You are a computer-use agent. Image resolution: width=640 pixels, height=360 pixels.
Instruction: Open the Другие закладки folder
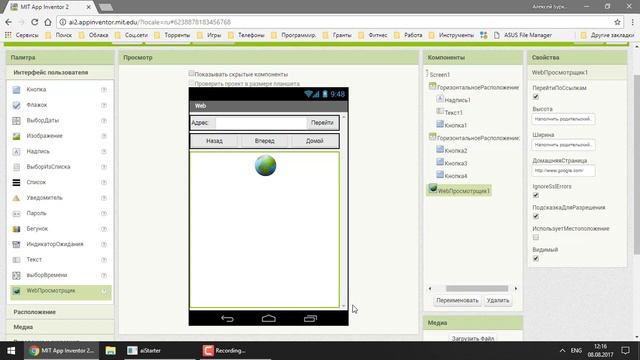607,35
